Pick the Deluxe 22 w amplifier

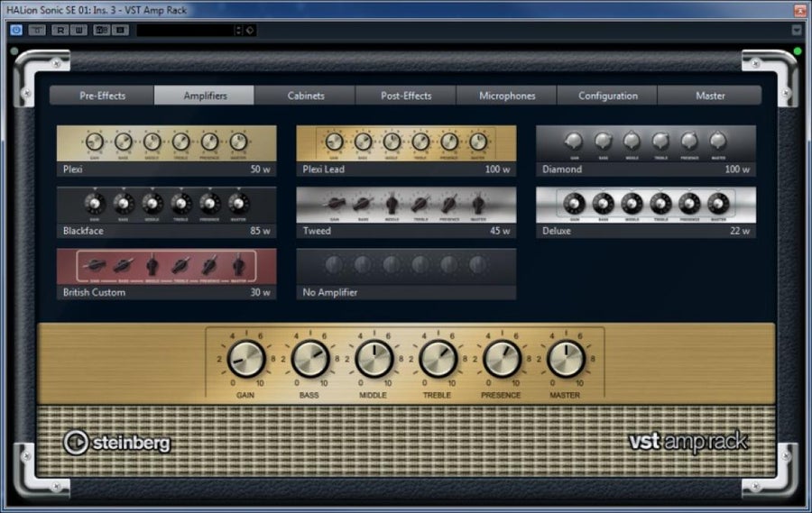(646, 212)
